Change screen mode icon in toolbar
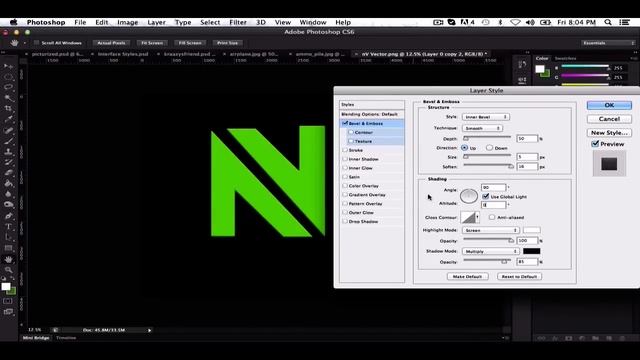 pos(8,312)
